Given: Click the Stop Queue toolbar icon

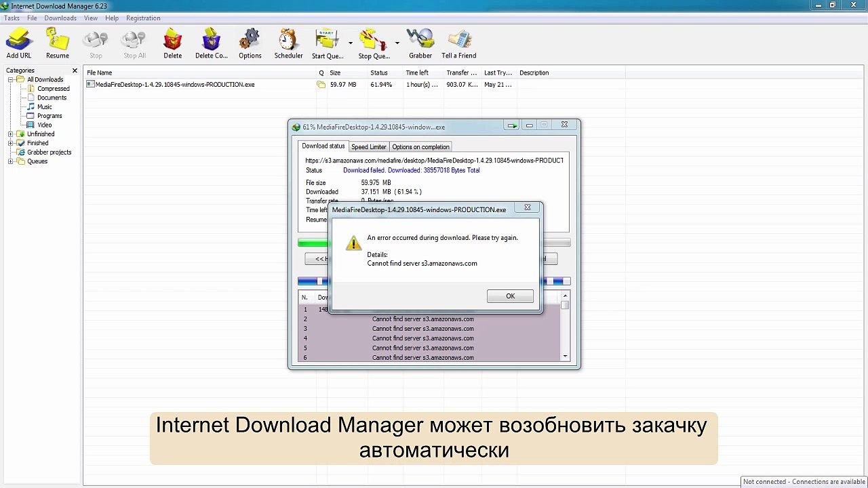Looking at the screenshot, I should 374,39.
